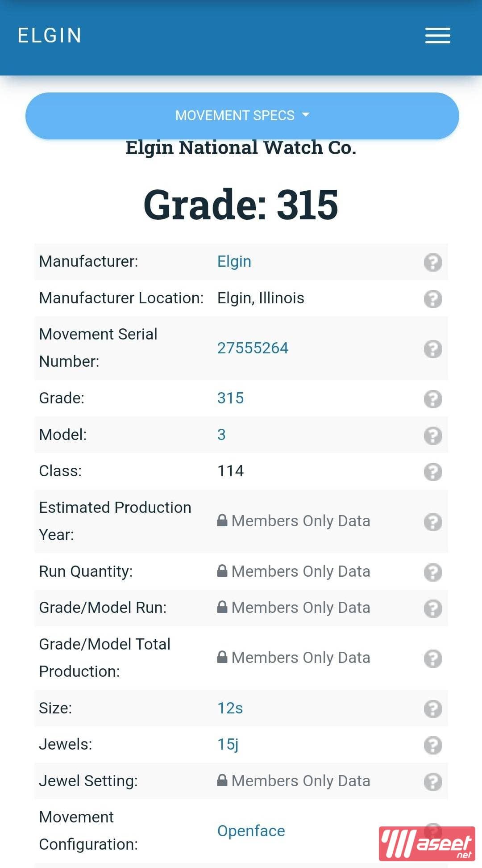Open the Openface configuration link

(251, 831)
